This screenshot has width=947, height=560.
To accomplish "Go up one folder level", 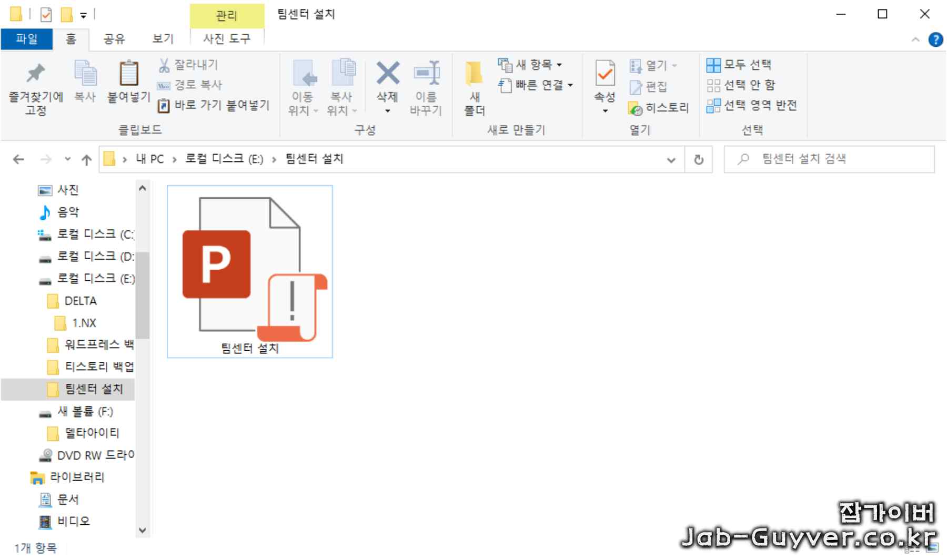I will coord(87,159).
